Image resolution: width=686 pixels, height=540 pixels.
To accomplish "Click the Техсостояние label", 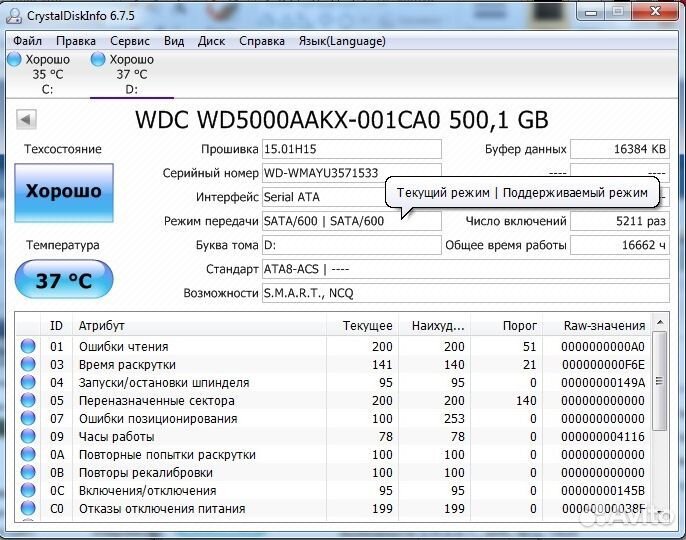I will point(63,149).
